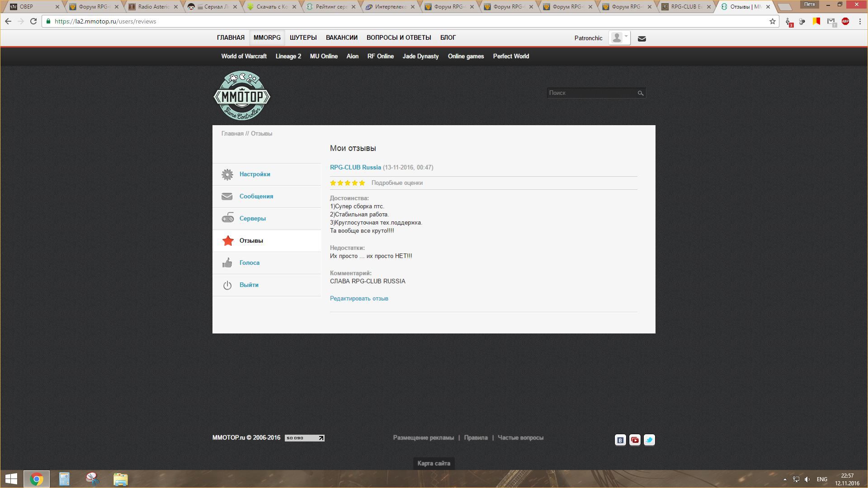This screenshot has width=868, height=488.
Task: Open Серверы gamepad sidebar item
Action: point(252,219)
